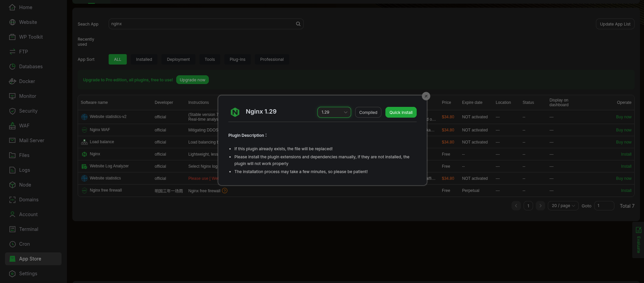Click the help icon beside Nginx free firewall
644x283 pixels.
click(x=225, y=191)
